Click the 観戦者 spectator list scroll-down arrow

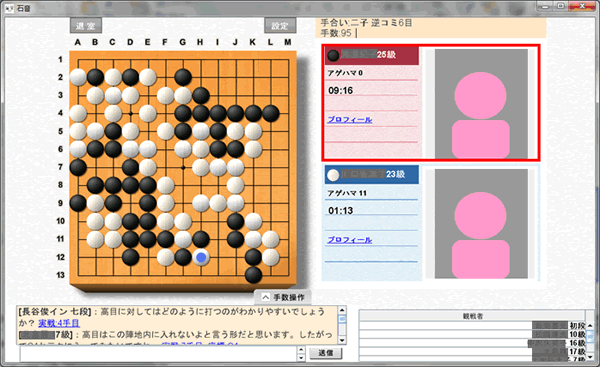point(590,357)
